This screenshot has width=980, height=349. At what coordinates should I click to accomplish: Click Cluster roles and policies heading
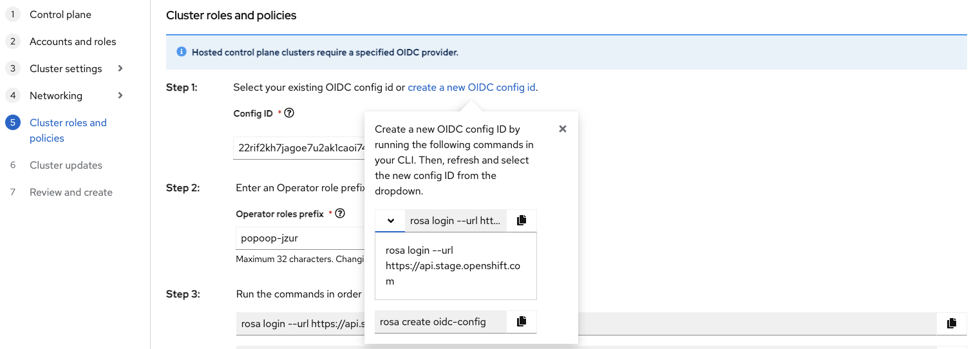[x=231, y=15]
